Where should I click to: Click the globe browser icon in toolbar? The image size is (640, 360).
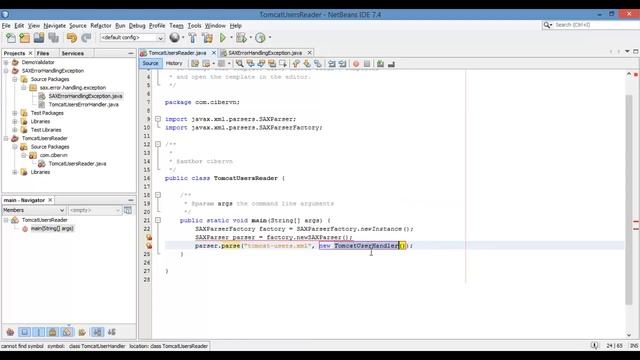click(x=174, y=38)
